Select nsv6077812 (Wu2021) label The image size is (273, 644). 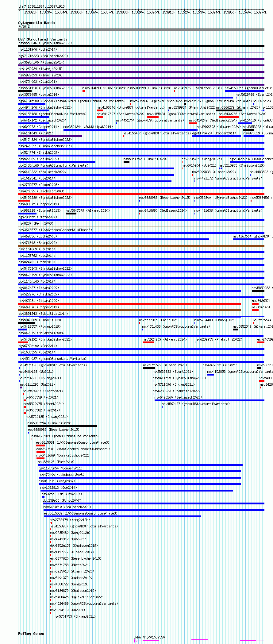[220, 365]
